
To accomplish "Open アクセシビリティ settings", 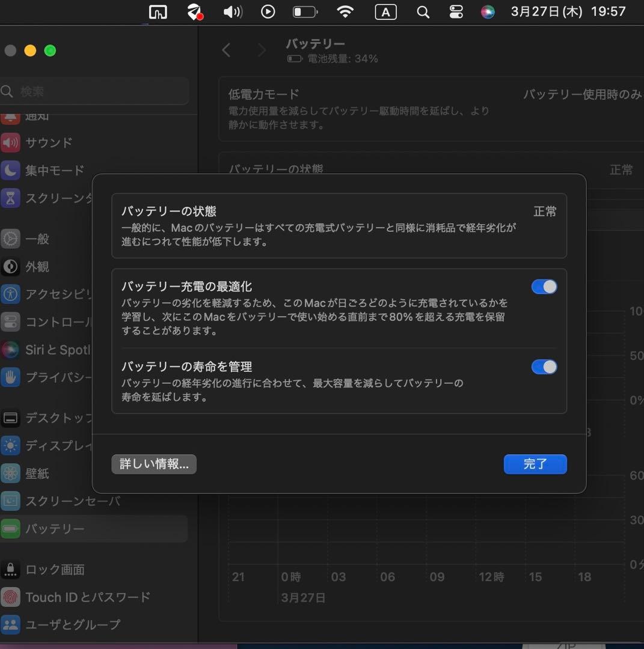I will coord(60,294).
